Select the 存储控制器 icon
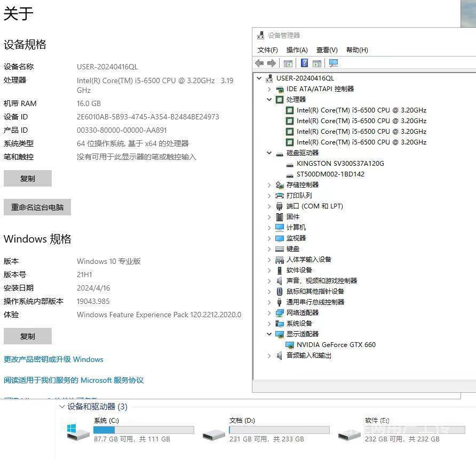Viewport: 476px width, 459px height. [280, 185]
